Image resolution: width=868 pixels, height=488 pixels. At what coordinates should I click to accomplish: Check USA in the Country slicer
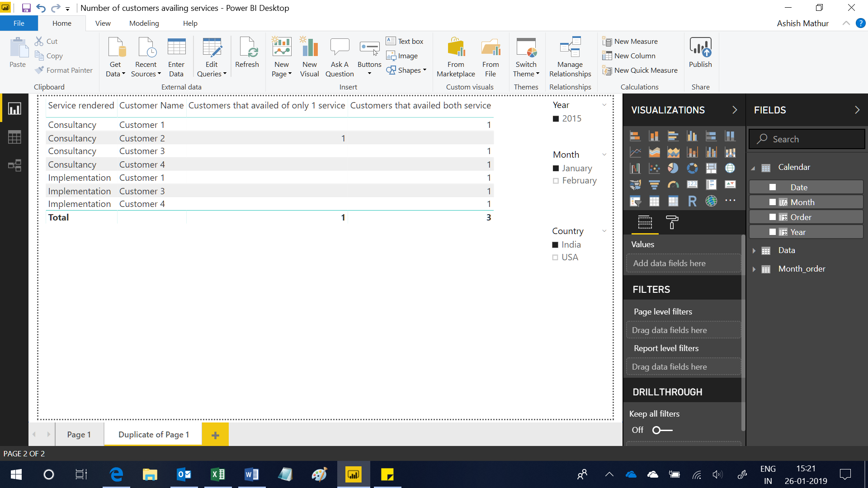click(555, 258)
